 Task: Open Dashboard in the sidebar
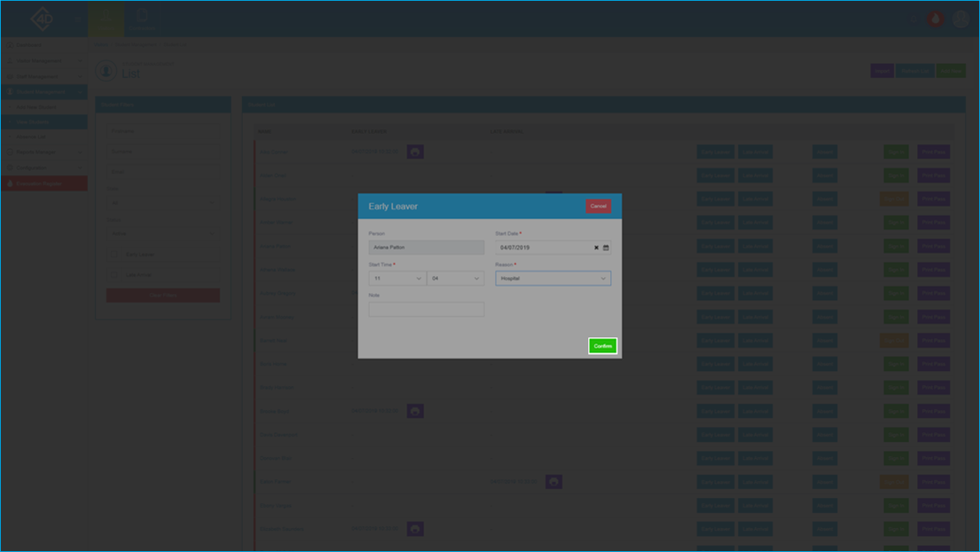(43, 45)
